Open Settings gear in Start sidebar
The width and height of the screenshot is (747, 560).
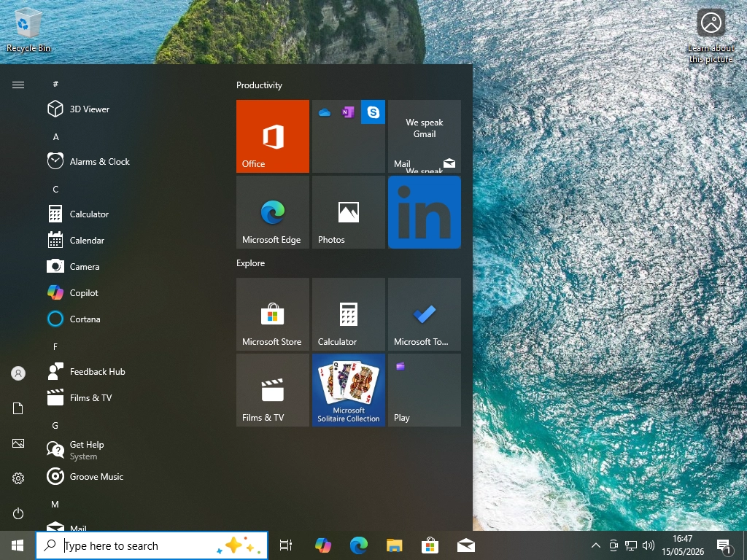(x=18, y=478)
